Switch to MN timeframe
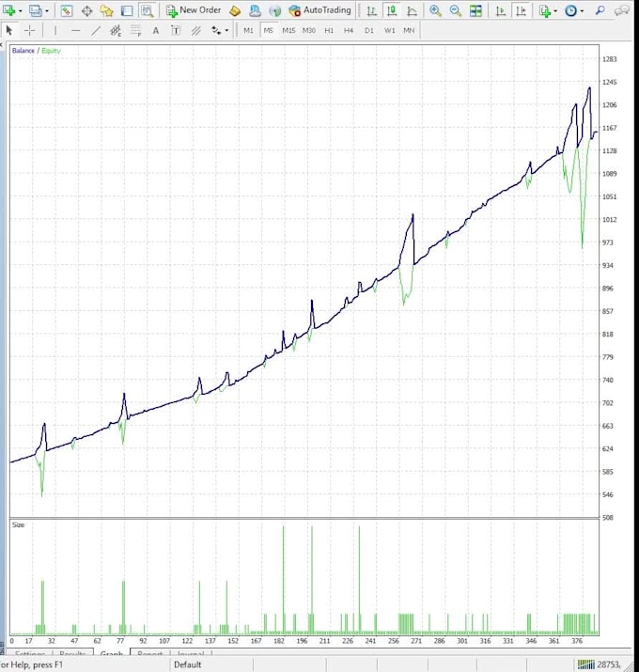 point(409,30)
